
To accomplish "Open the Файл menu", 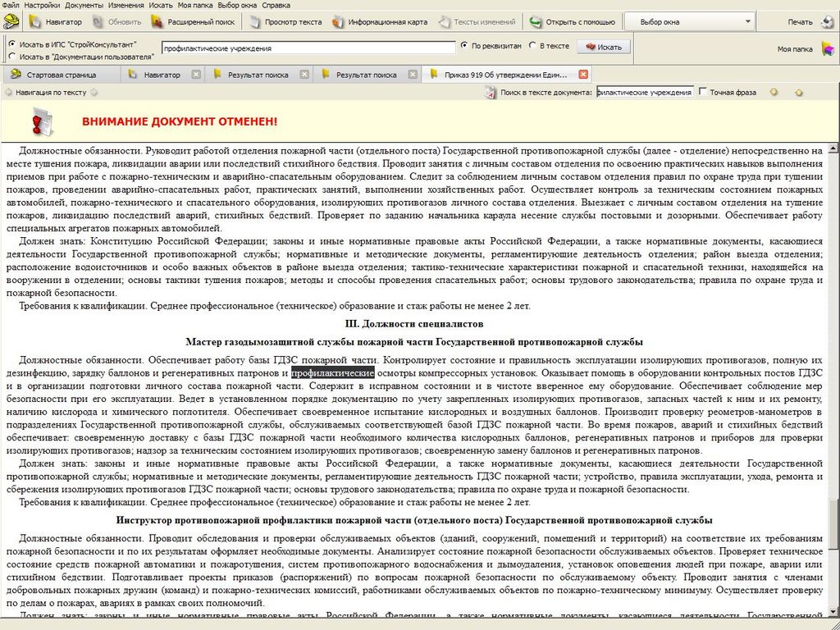I will (11, 6).
